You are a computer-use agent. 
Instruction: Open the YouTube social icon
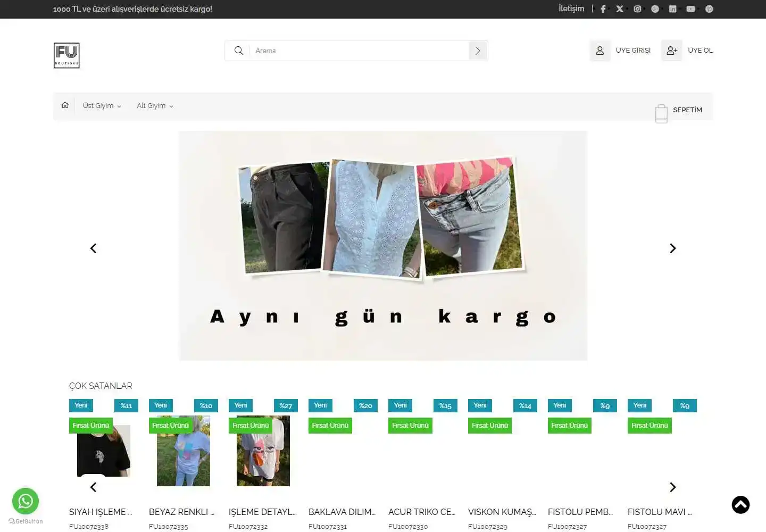click(x=690, y=9)
